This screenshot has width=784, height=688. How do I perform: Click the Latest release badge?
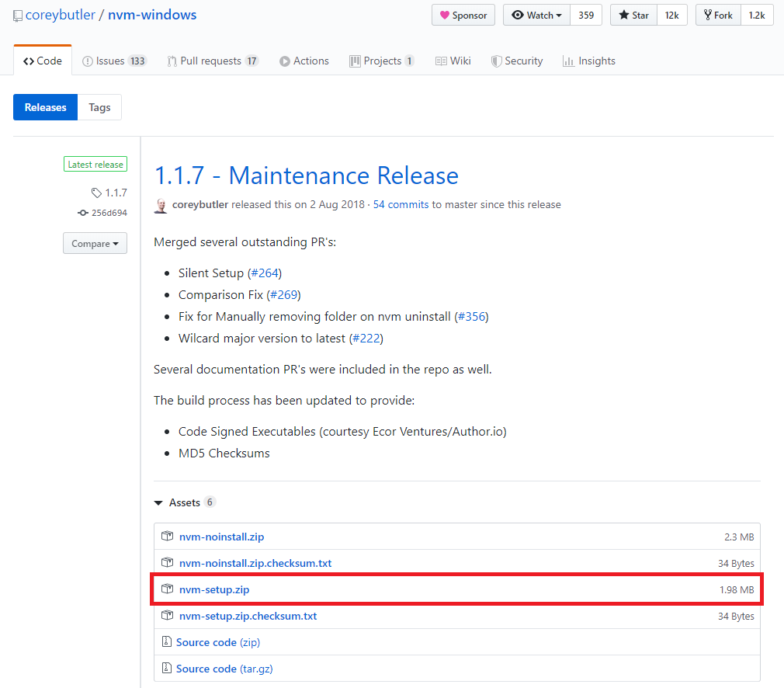click(x=95, y=164)
